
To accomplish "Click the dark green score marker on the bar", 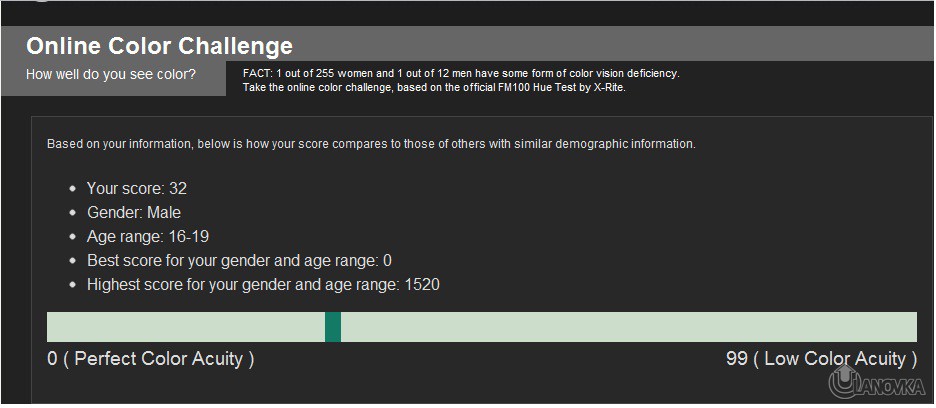I will [333, 327].
